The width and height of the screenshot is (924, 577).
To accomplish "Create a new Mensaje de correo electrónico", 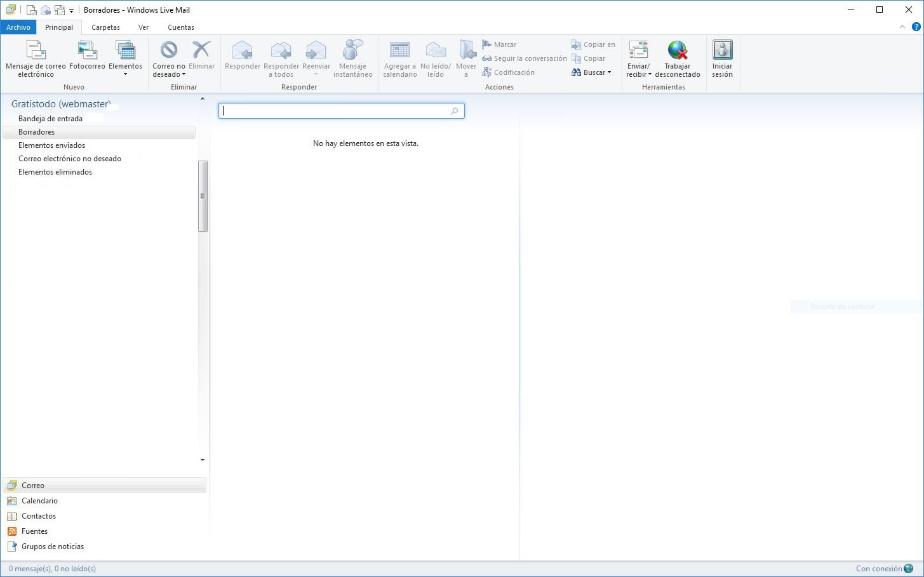I will coord(36,58).
